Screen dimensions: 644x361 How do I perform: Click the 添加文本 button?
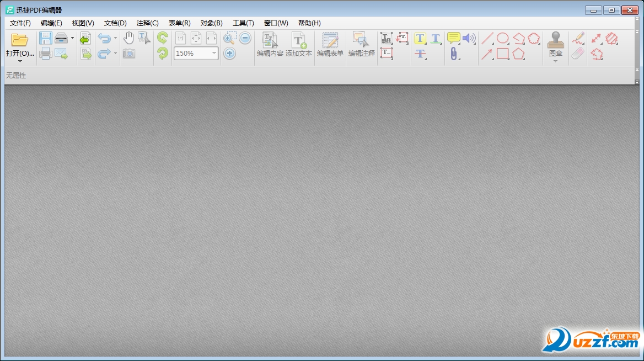tap(299, 45)
